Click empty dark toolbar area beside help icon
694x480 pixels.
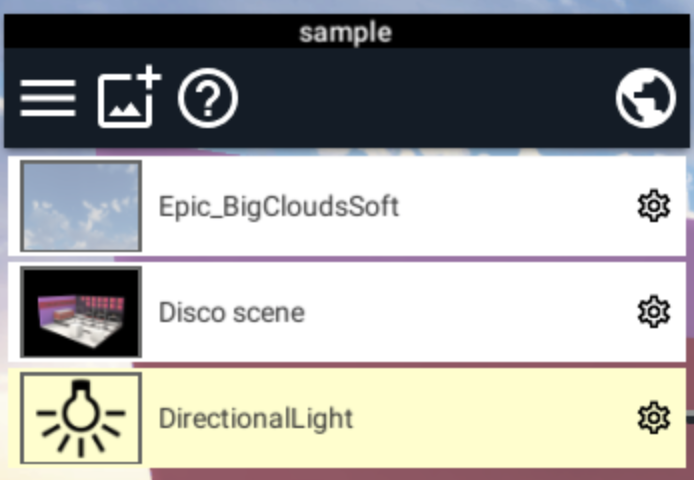click(425, 98)
